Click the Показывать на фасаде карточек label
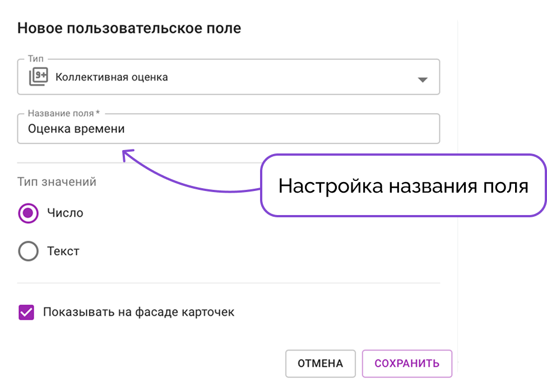547x392 pixels. point(138,312)
